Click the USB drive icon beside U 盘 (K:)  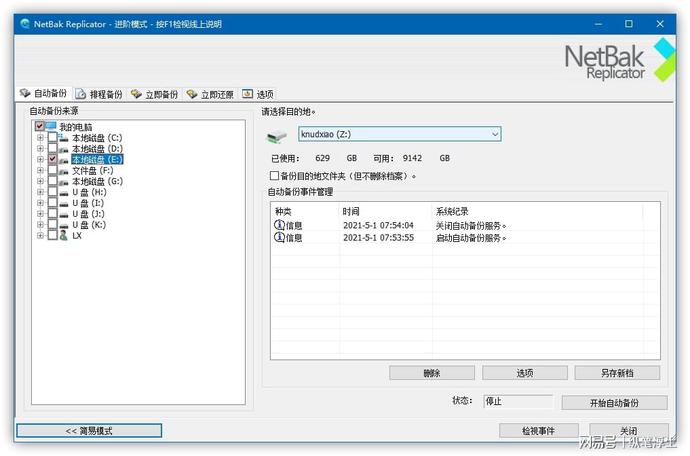(64, 225)
